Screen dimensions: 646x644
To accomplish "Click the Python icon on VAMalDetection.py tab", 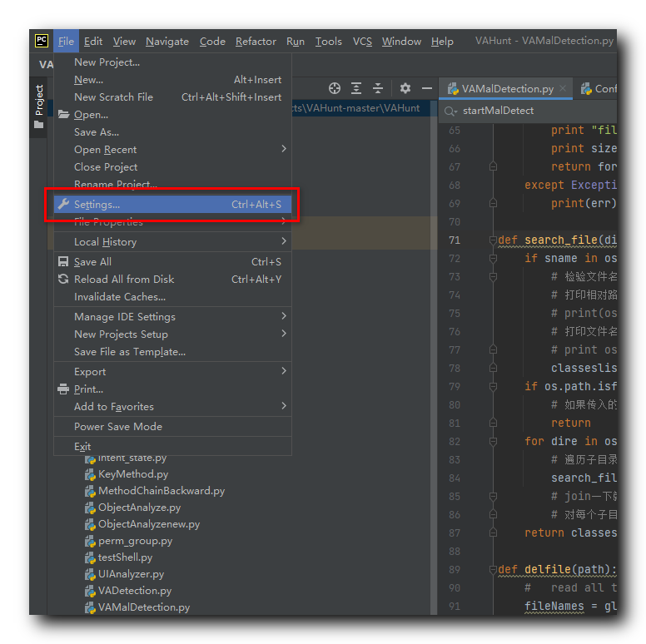I will pyautogui.click(x=453, y=88).
